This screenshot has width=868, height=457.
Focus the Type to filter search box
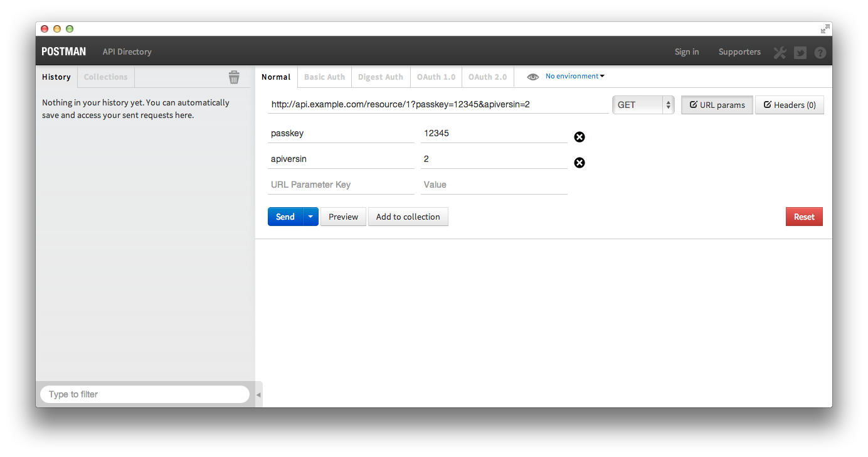145,394
